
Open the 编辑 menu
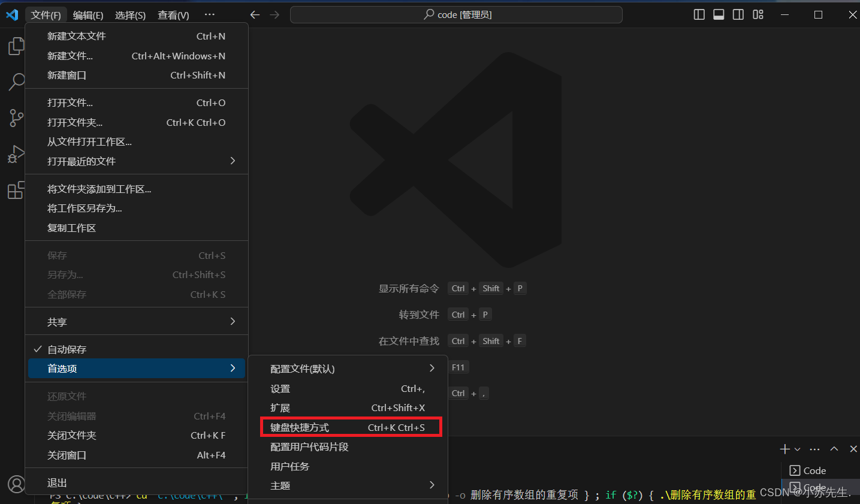pyautogui.click(x=88, y=15)
